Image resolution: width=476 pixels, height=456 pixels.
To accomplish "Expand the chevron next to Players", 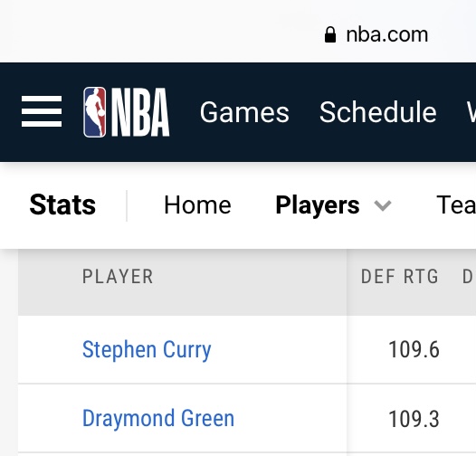I will [383, 206].
